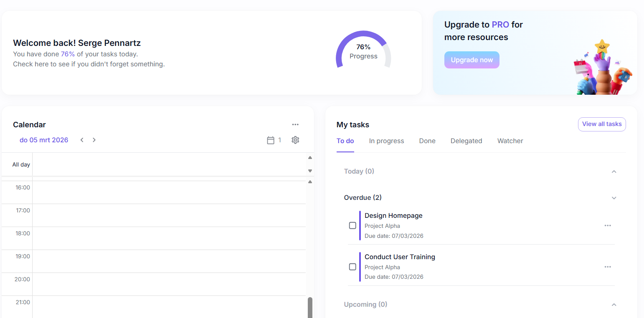644x318 pixels.
Task: Tick the Design Homepage checkbox
Action: pos(352,225)
